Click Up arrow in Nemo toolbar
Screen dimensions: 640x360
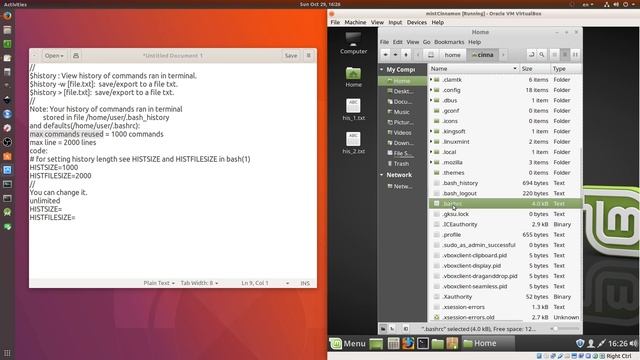click(406, 55)
